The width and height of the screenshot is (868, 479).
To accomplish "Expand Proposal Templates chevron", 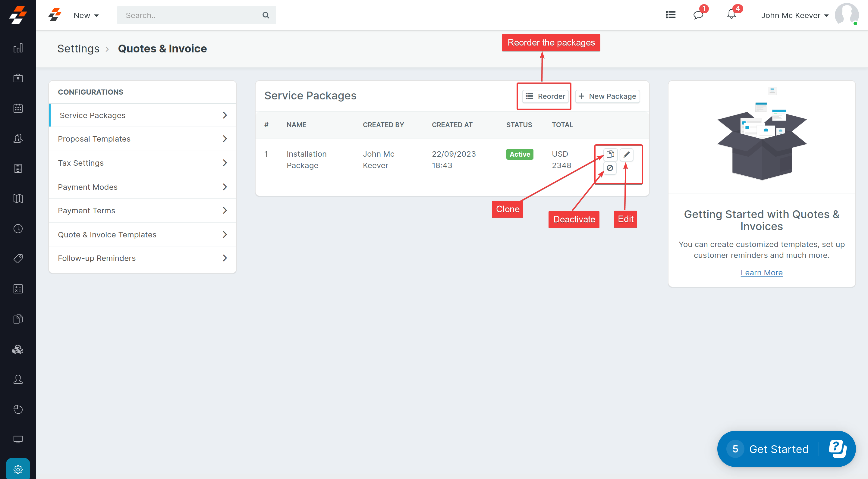I will pyautogui.click(x=225, y=139).
